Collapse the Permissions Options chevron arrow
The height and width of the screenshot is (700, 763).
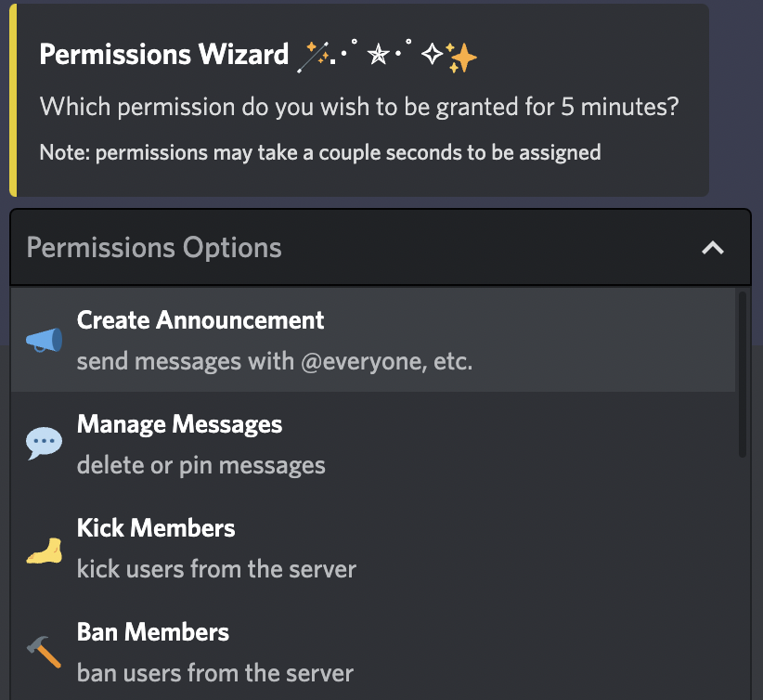(x=712, y=248)
